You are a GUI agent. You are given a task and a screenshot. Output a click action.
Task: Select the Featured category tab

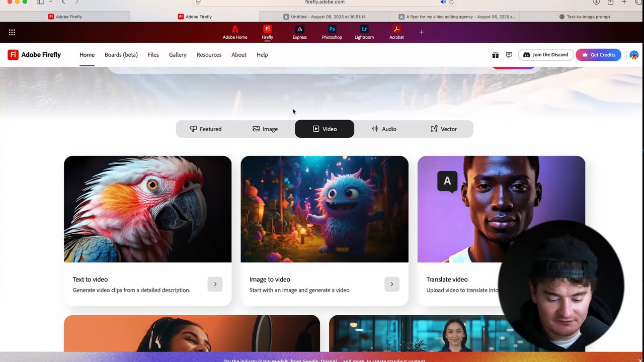click(x=206, y=129)
